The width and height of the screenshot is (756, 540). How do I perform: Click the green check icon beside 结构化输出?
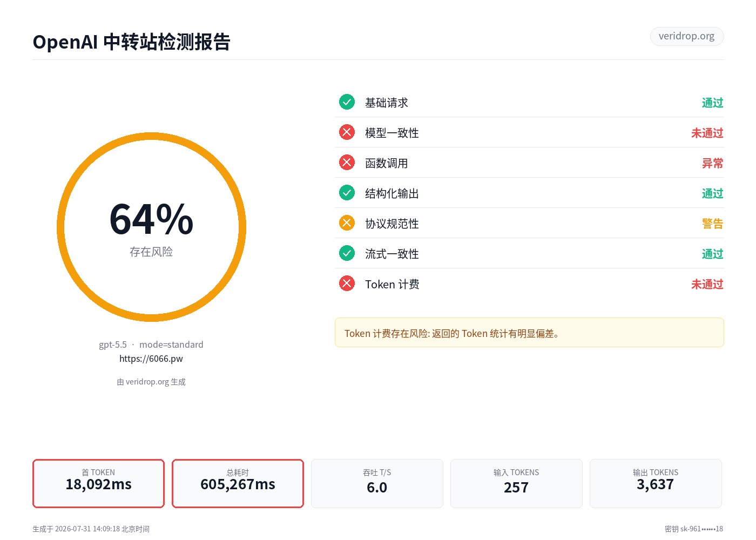click(347, 193)
